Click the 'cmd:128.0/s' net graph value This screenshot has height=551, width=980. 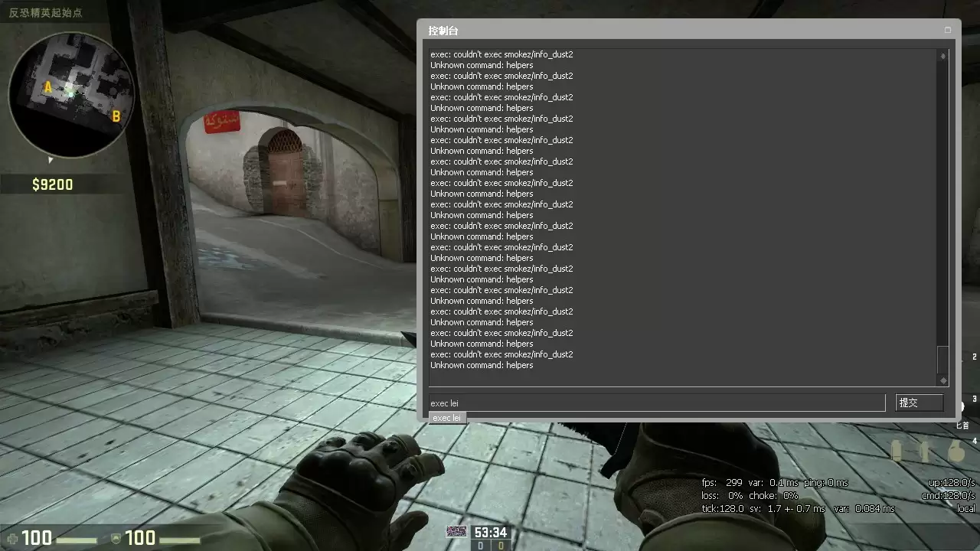coord(949,496)
